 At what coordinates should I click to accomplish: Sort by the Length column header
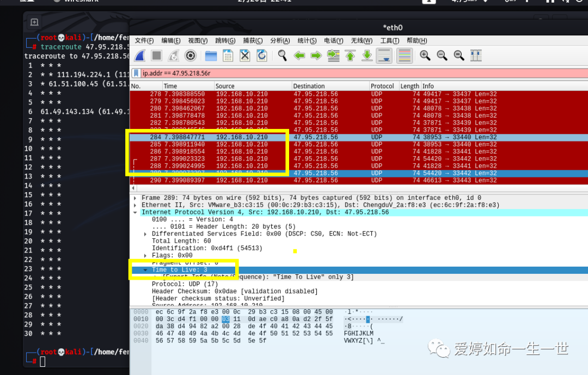pyautogui.click(x=410, y=86)
